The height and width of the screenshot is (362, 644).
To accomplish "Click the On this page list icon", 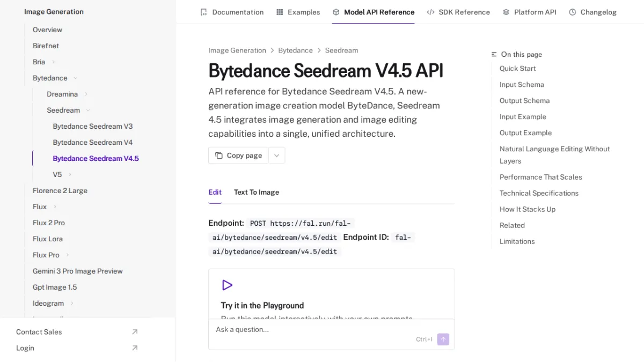I will (x=494, y=54).
